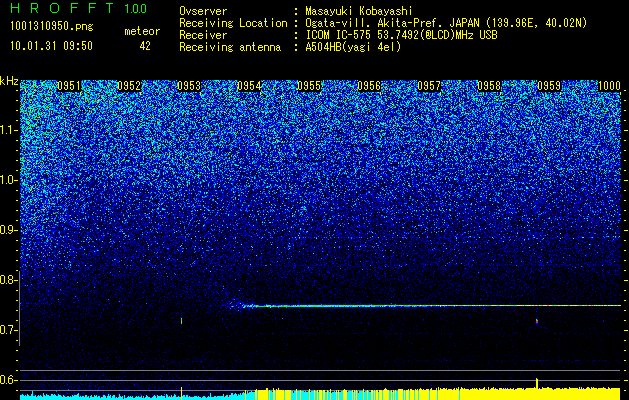Click the 0957 time marker
Screen dimensions: 629x400
click(429, 86)
